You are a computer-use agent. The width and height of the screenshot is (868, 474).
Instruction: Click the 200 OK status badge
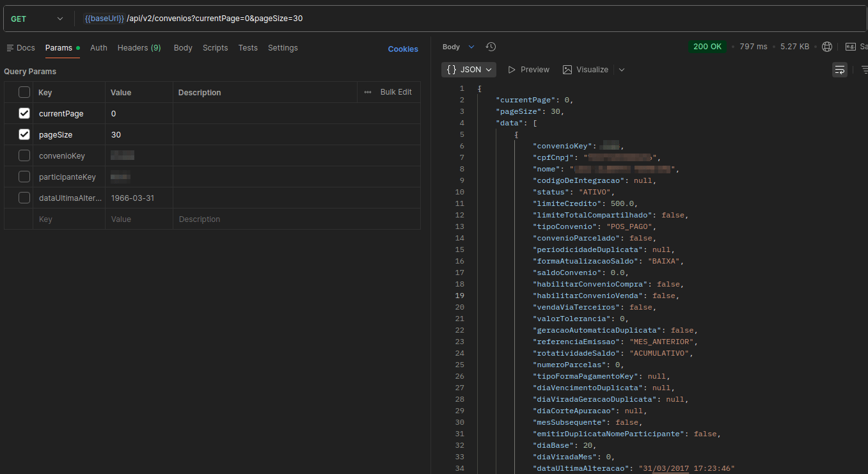[707, 47]
